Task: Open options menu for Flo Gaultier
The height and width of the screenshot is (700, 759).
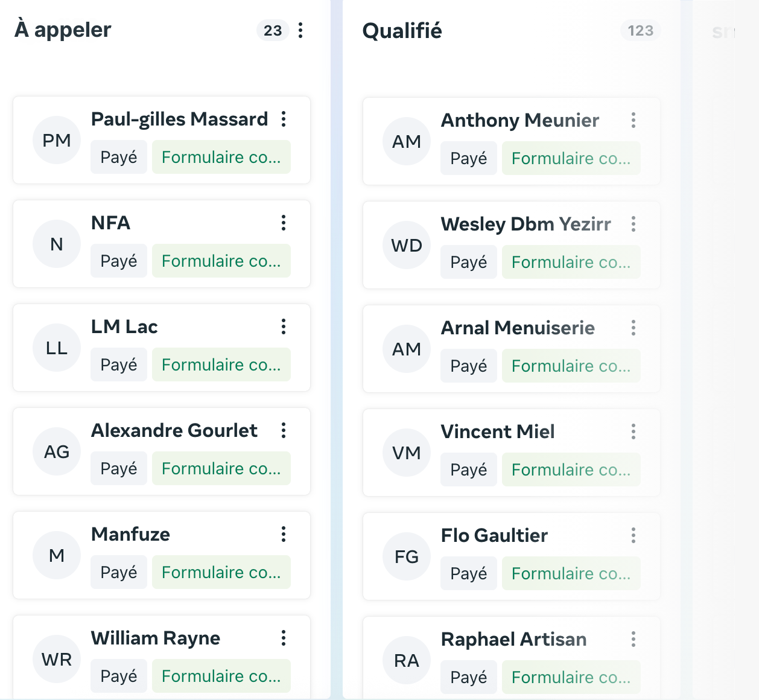Action: tap(634, 535)
